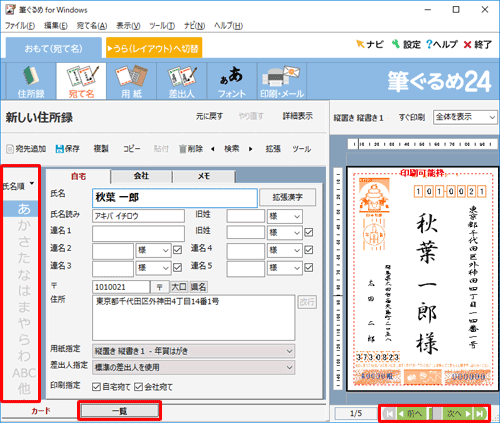Jump to last record button
500x423 pixels.
[480, 414]
